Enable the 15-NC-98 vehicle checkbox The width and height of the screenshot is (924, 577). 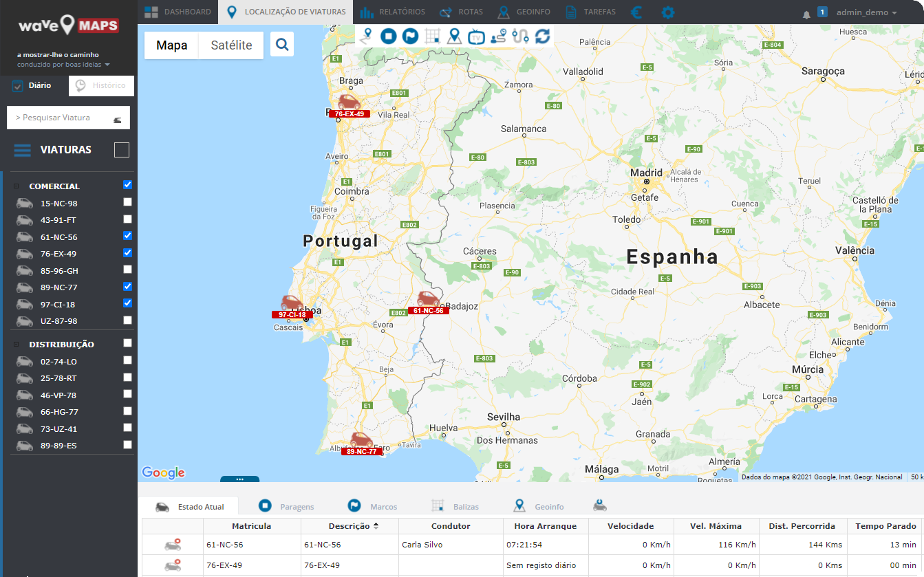(127, 202)
